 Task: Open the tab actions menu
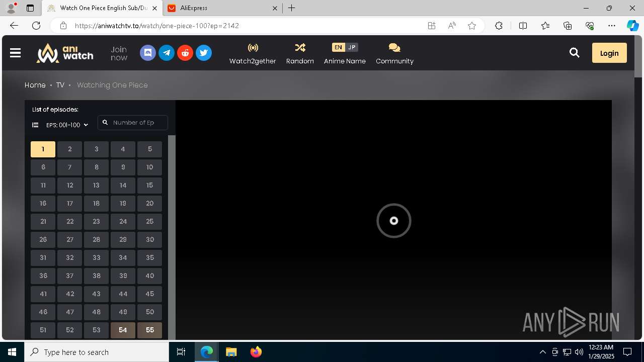(30, 8)
